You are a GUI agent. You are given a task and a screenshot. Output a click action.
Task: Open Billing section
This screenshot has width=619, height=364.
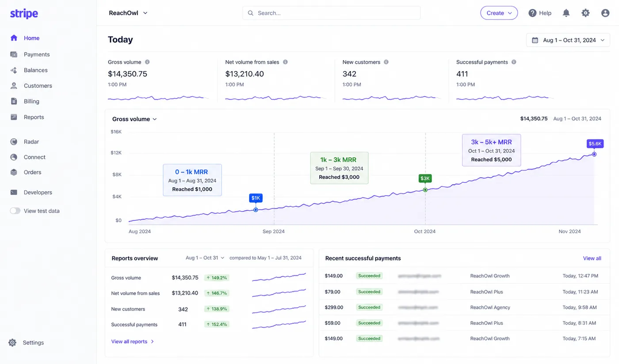[31, 101]
